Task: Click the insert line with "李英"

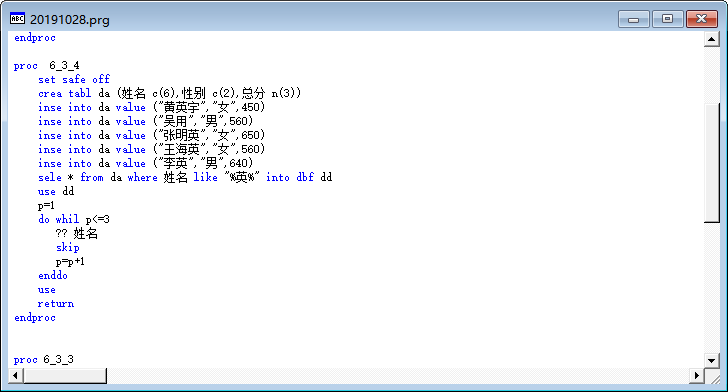Action: 145,163
